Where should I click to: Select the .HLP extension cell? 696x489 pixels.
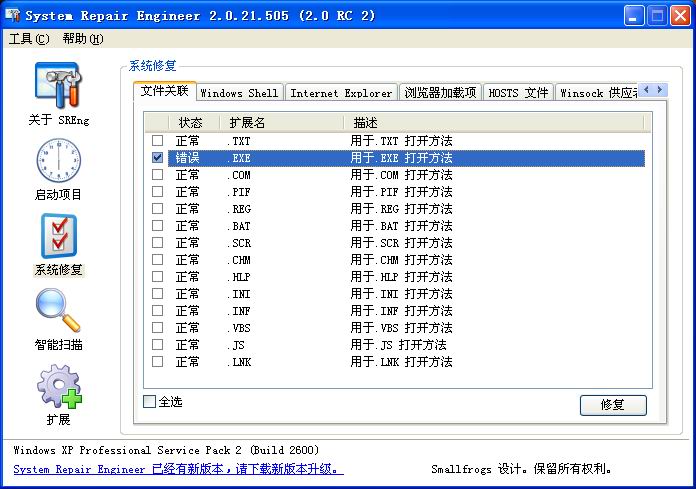click(239, 277)
